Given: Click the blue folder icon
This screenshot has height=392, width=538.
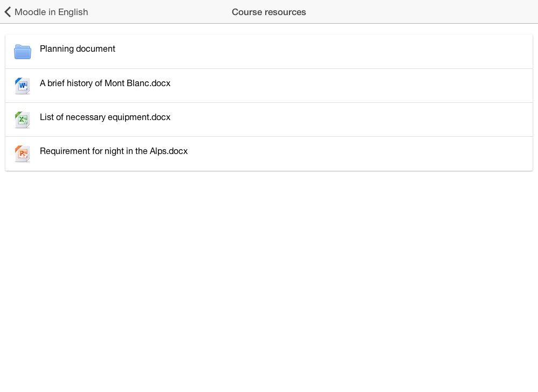Looking at the screenshot, I should [23, 52].
